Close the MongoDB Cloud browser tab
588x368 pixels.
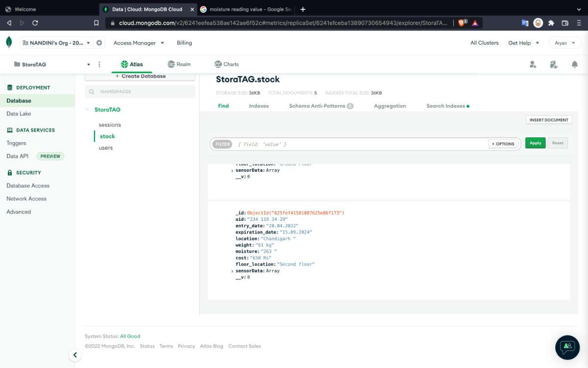[191, 9]
